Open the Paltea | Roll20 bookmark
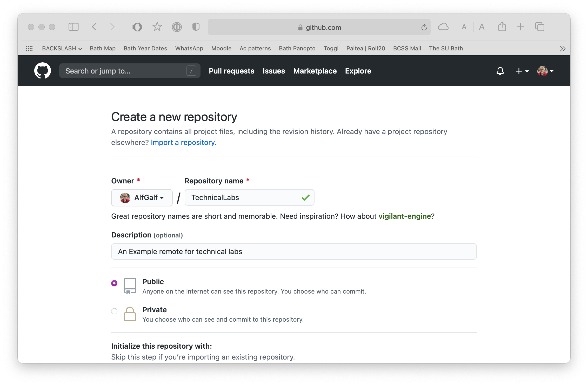This screenshot has height=385, width=588. (x=366, y=48)
